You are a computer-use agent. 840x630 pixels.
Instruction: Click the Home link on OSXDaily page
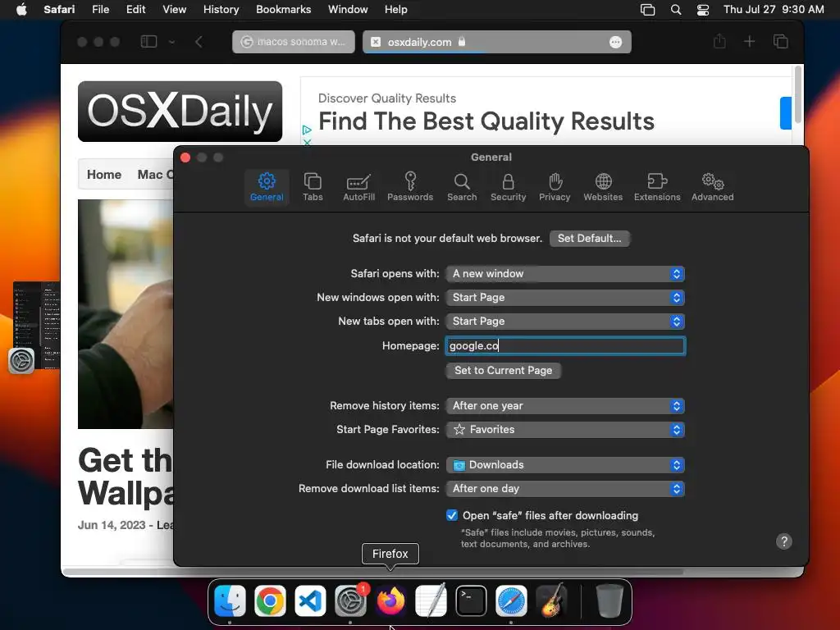(104, 175)
